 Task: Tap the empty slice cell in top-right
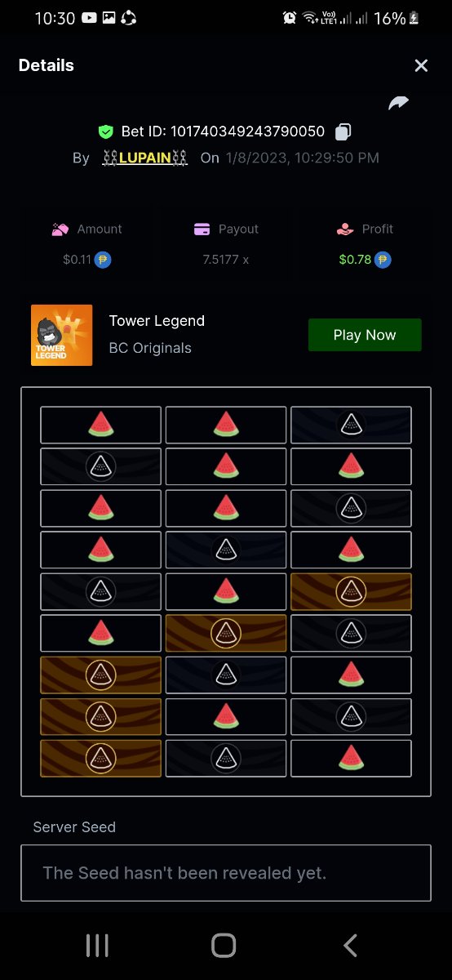point(351,425)
